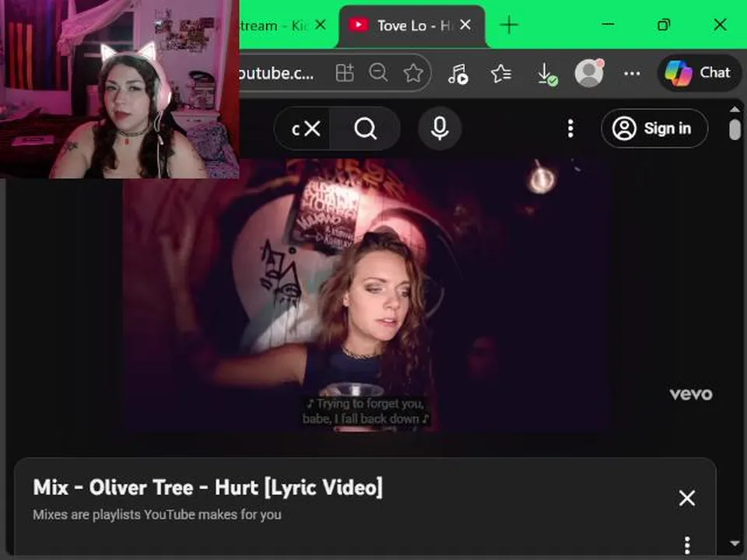Search with your voice microphone button
The width and height of the screenshot is (747, 560).
[439, 128]
